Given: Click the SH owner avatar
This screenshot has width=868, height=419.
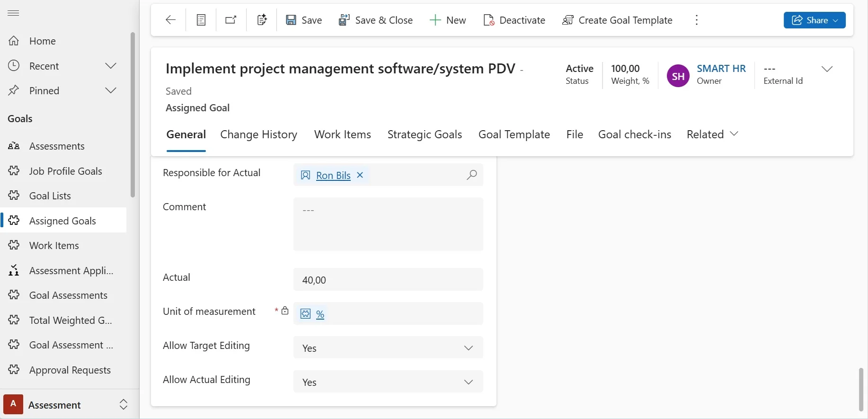Looking at the screenshot, I should point(678,76).
